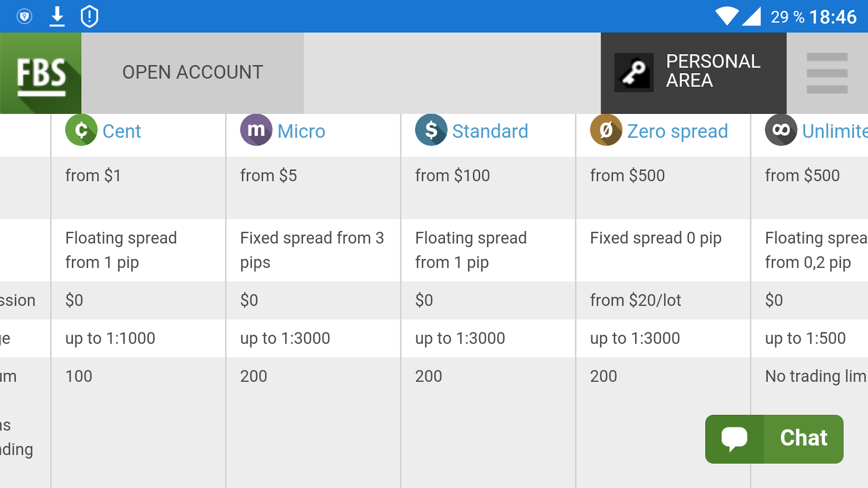The width and height of the screenshot is (868, 488).
Task: Tap the Personal Area key icon
Action: [x=634, y=73]
